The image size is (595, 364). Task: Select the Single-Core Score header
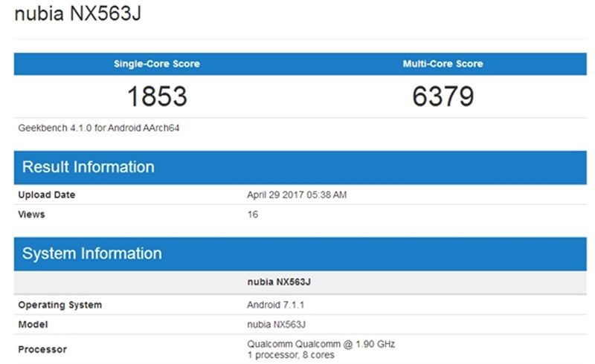coord(156,64)
